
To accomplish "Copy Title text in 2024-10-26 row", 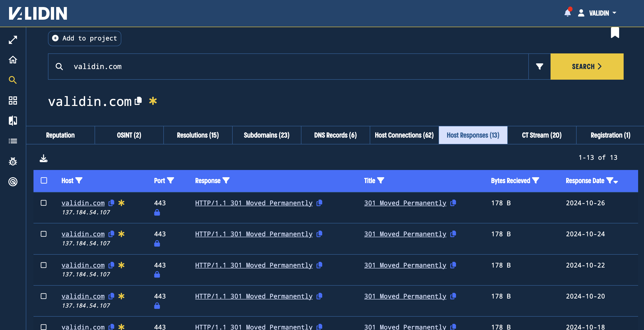I will (x=453, y=203).
